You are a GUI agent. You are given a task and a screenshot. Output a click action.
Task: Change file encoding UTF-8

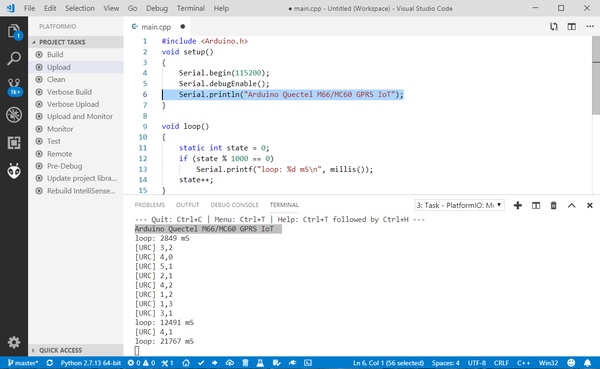coord(476,363)
